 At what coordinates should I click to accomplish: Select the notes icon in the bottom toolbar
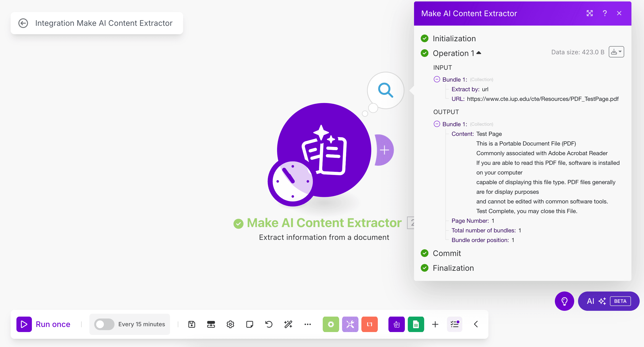coord(250,324)
